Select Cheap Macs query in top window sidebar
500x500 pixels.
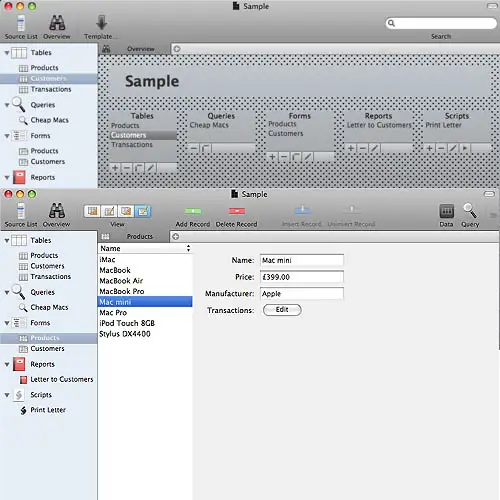pyautogui.click(x=49, y=120)
